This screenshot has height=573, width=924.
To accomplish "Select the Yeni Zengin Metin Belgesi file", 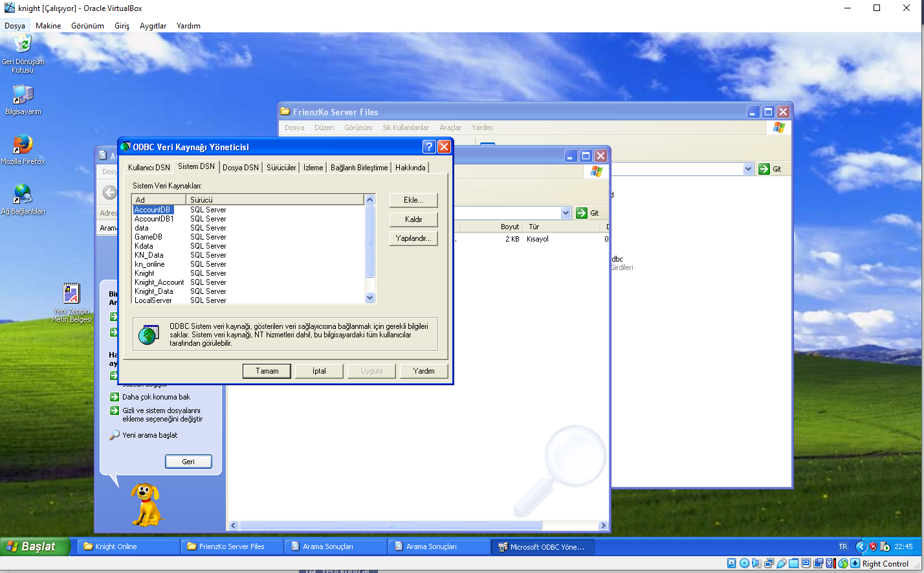I will click(71, 302).
